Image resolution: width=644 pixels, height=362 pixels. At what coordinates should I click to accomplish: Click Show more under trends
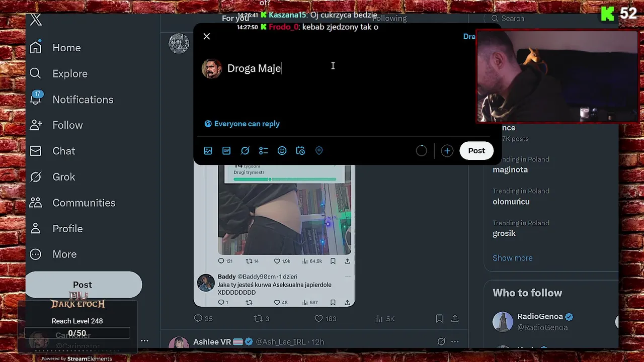pyautogui.click(x=512, y=258)
